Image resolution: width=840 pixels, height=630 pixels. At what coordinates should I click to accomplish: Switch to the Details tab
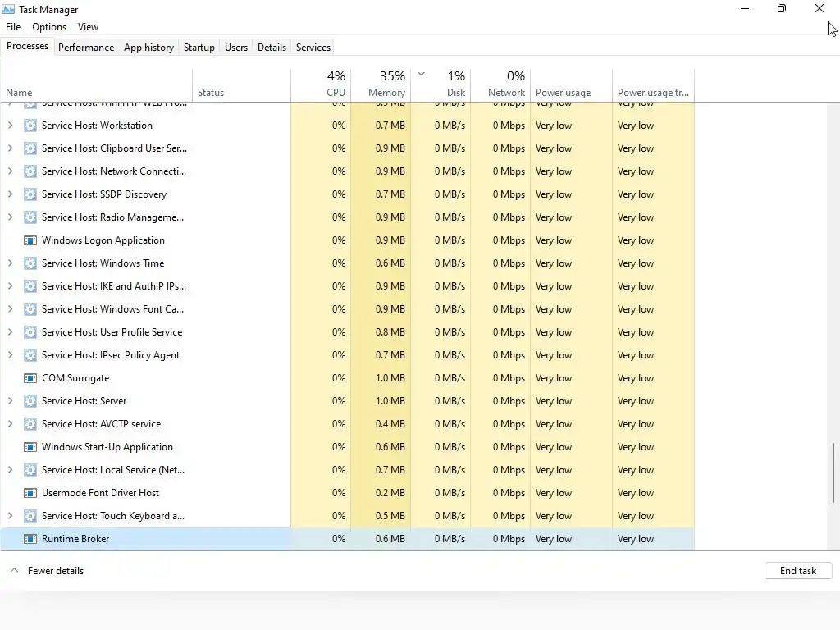pos(272,47)
